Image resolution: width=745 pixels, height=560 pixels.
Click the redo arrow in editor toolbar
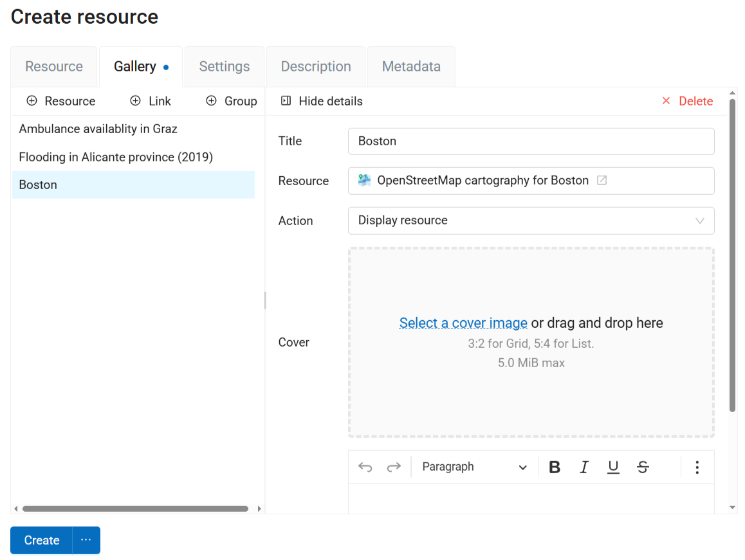[394, 467]
